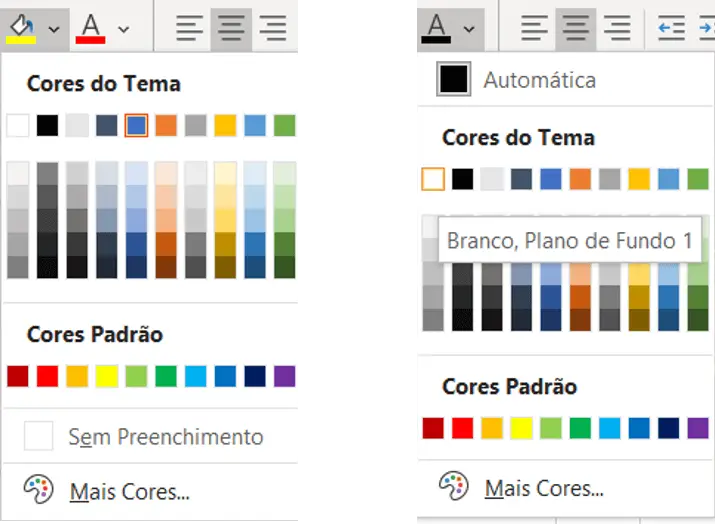
Task: Expand the red font color dropdown arrow
Action: coord(124,30)
